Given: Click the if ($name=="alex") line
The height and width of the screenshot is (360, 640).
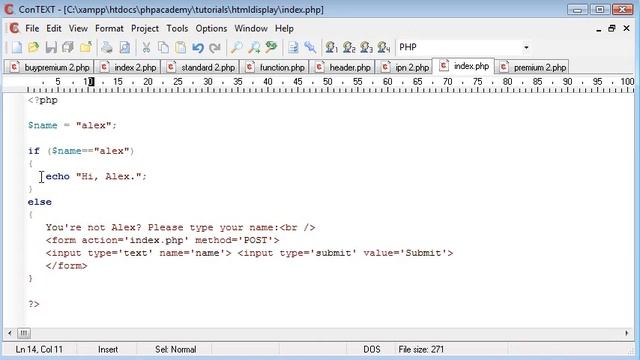Looking at the screenshot, I should coord(81,151).
